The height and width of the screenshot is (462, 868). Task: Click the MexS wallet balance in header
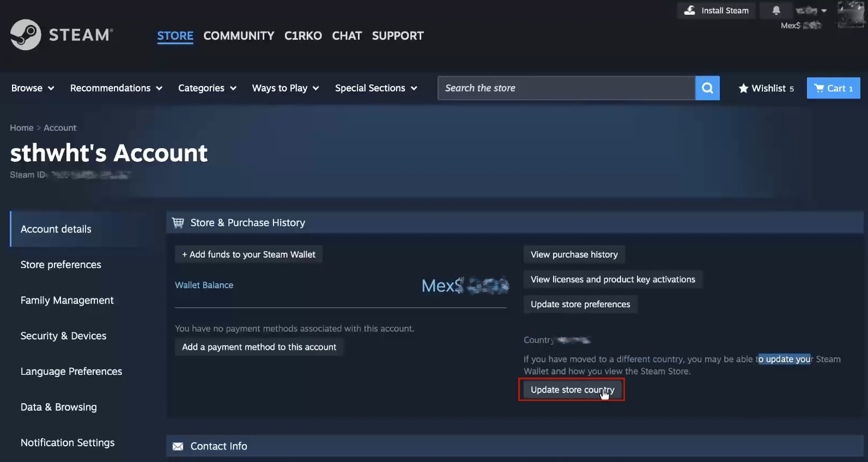click(801, 25)
